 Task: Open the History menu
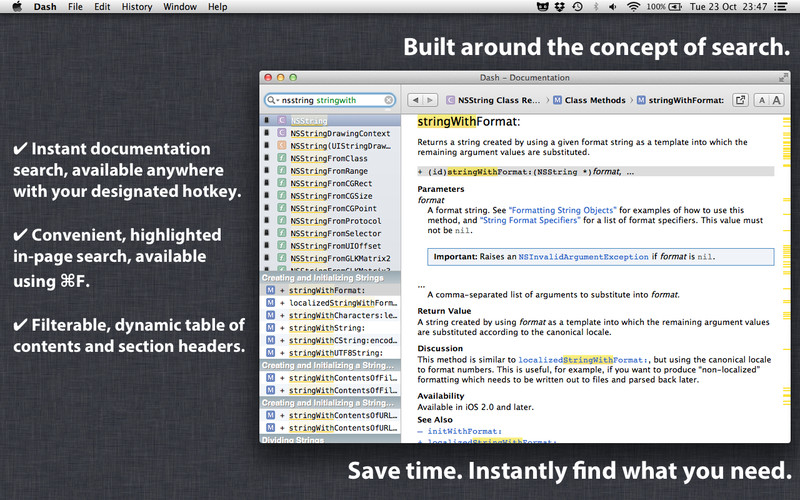[x=137, y=7]
